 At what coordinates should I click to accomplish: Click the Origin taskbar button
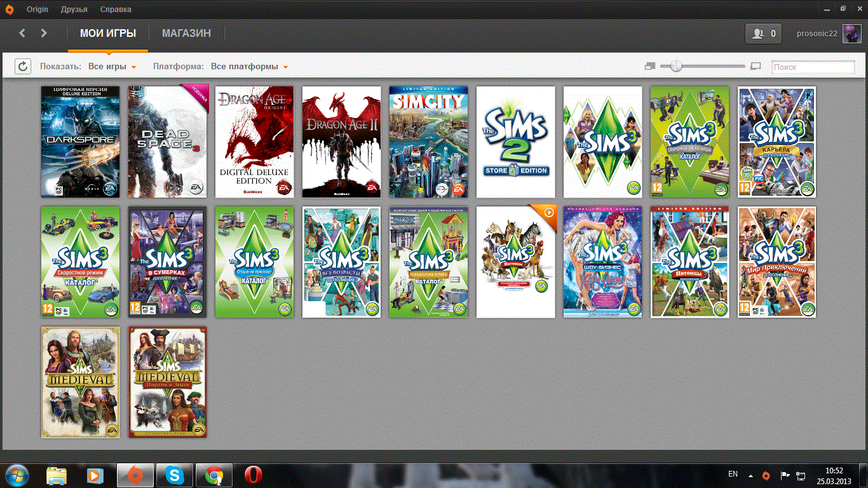[135, 475]
